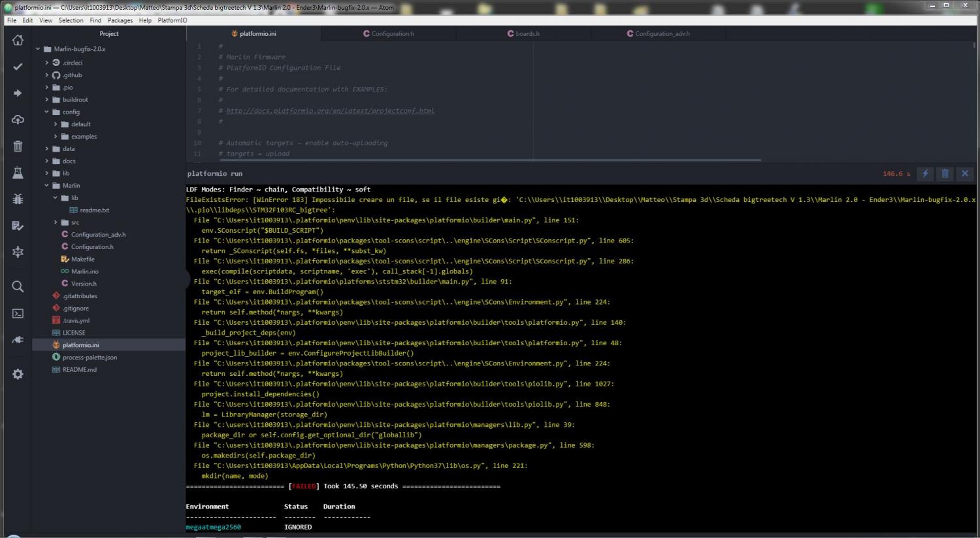Open the docs.platformio.org link in editor
Image resolution: width=980 pixels, height=538 pixels.
point(330,111)
